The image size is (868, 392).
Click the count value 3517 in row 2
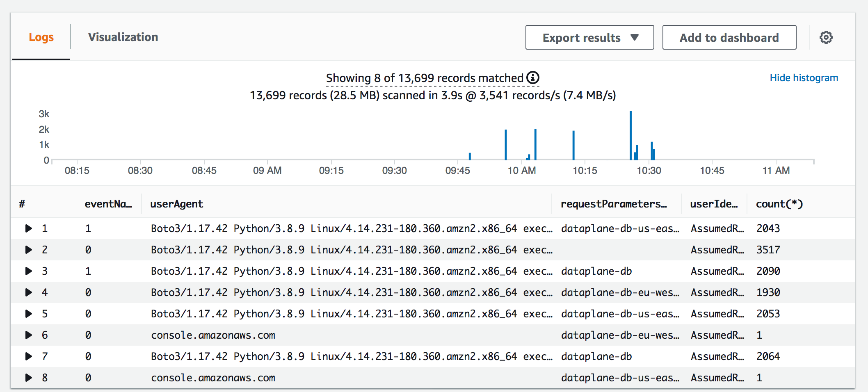click(768, 250)
